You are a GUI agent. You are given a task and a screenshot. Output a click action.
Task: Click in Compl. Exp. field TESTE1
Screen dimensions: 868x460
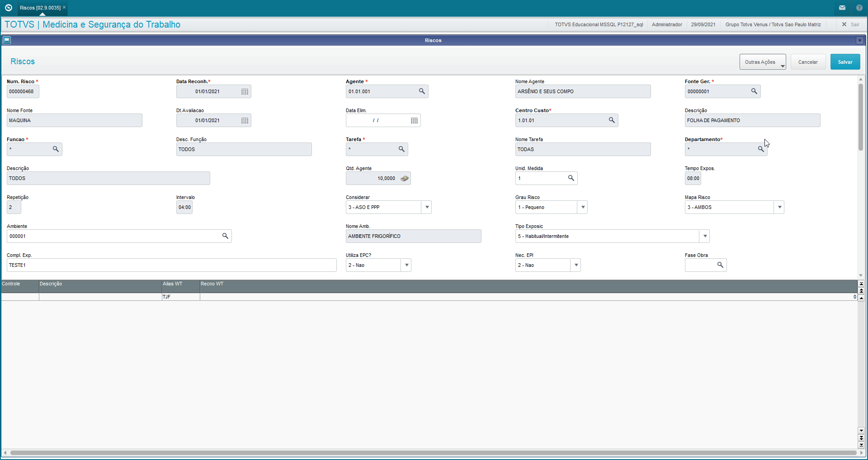(171, 265)
